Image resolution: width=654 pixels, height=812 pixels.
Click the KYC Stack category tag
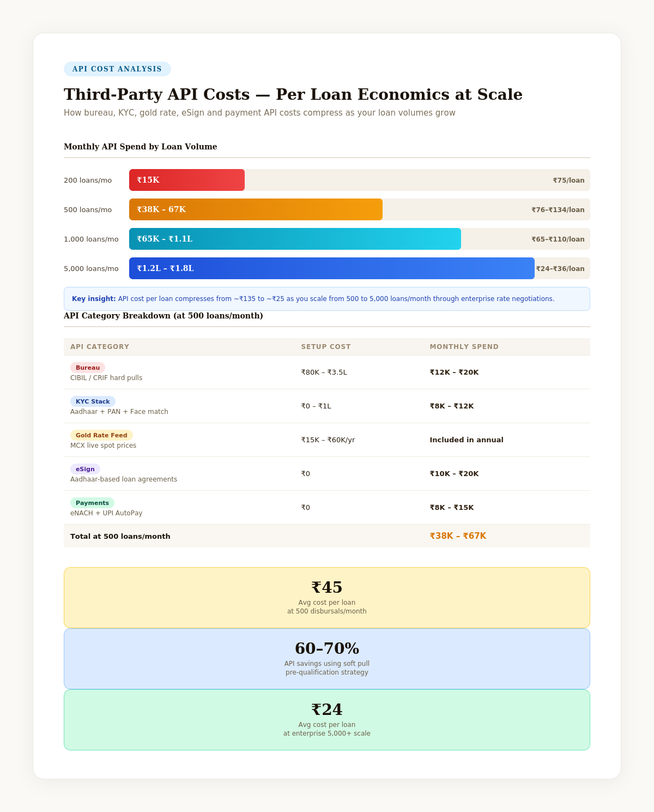coord(93,401)
